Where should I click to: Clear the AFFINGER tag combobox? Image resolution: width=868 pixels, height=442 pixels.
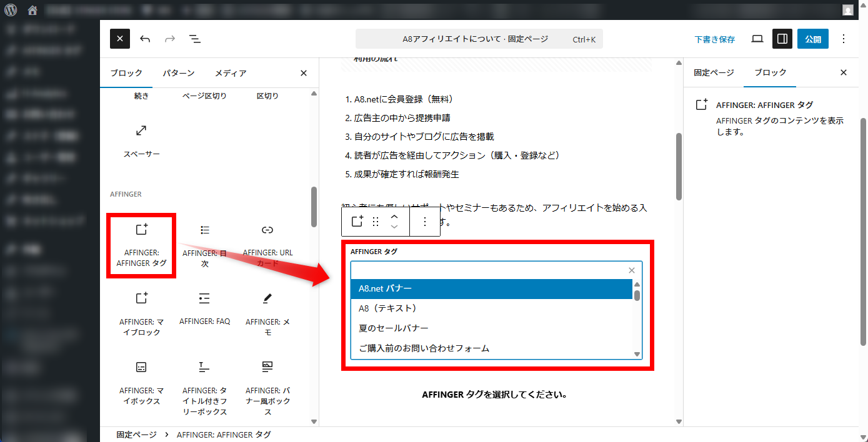(632, 270)
